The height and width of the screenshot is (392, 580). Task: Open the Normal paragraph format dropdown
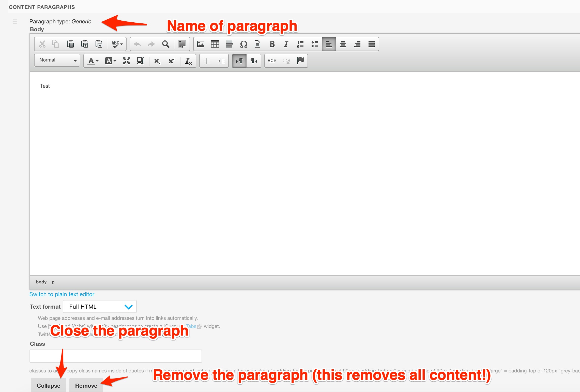pyautogui.click(x=57, y=60)
